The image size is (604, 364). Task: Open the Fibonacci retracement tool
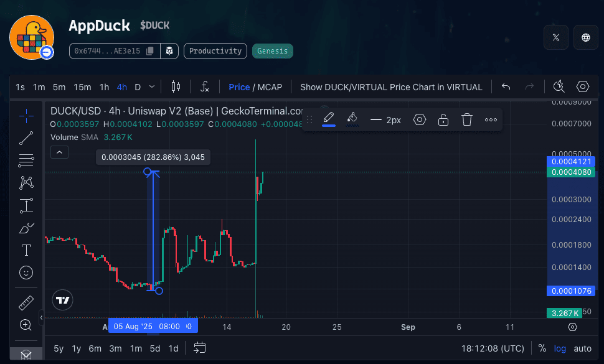click(26, 161)
